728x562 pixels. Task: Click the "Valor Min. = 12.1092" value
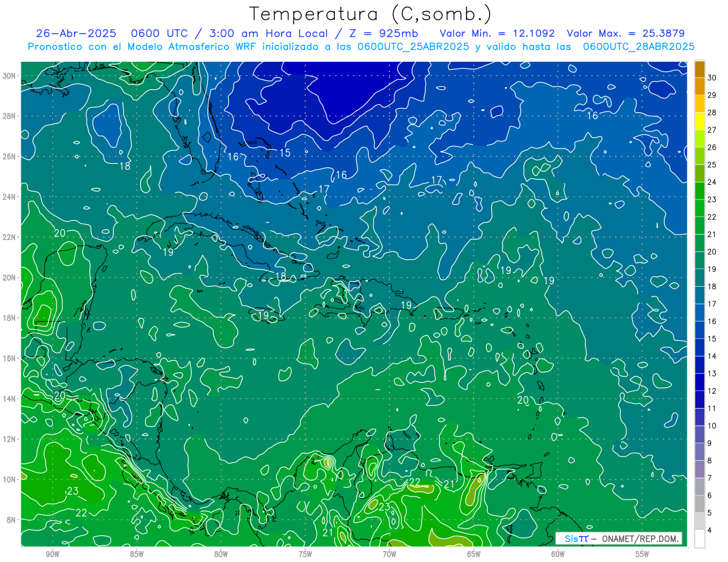[497, 33]
